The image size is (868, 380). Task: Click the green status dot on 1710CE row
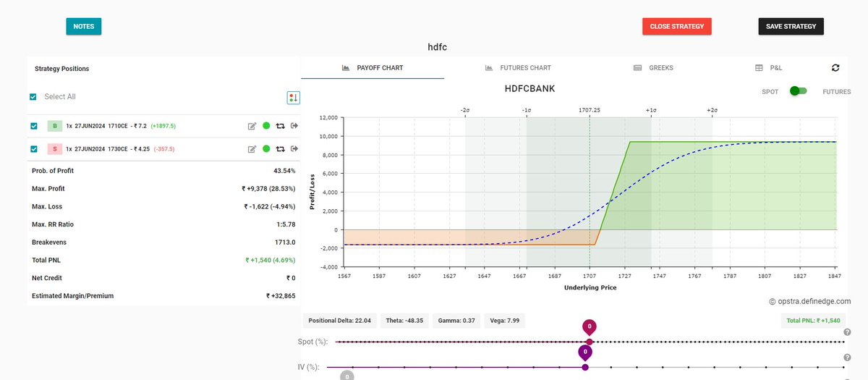(266, 126)
